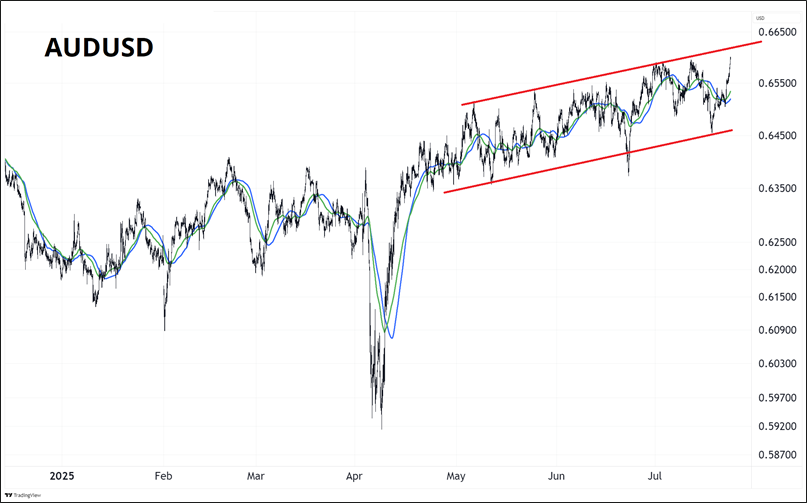807x503 pixels.
Task: Click the 0.62000 price axis label
Action: [x=779, y=270]
